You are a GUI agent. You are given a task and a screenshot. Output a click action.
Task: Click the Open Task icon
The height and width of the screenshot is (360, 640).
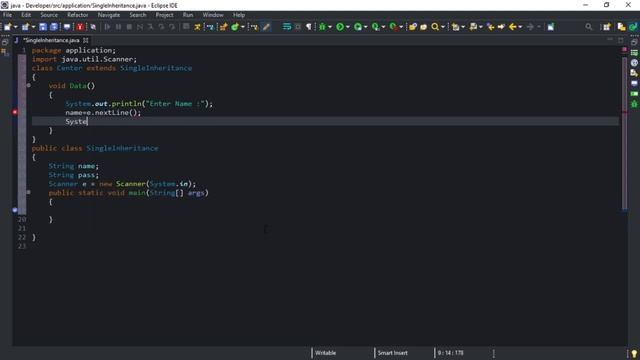[423, 27]
